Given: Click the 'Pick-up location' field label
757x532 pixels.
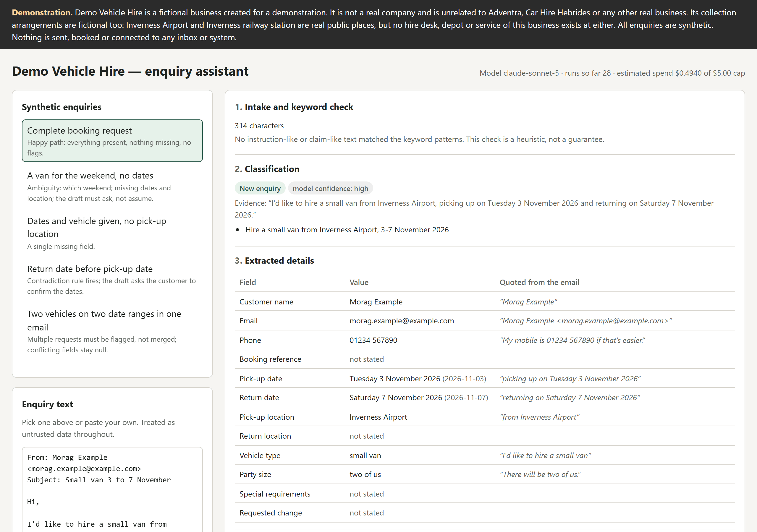Looking at the screenshot, I should [267, 417].
